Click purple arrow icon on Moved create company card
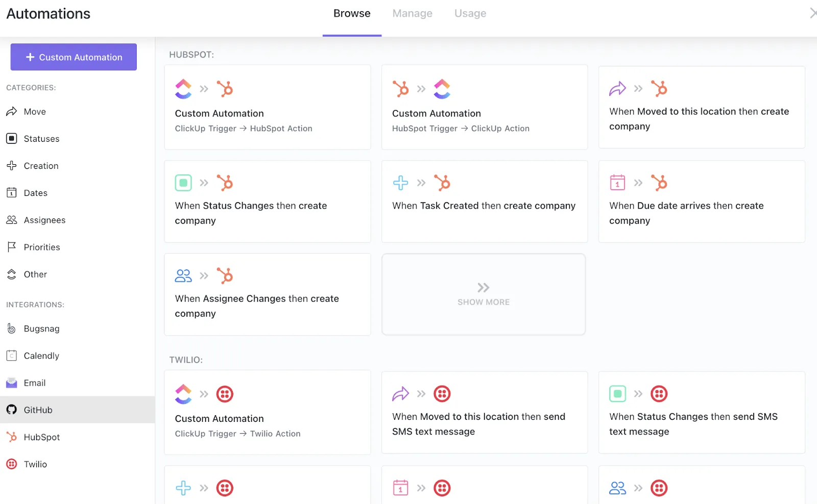817x504 pixels. coord(618,88)
